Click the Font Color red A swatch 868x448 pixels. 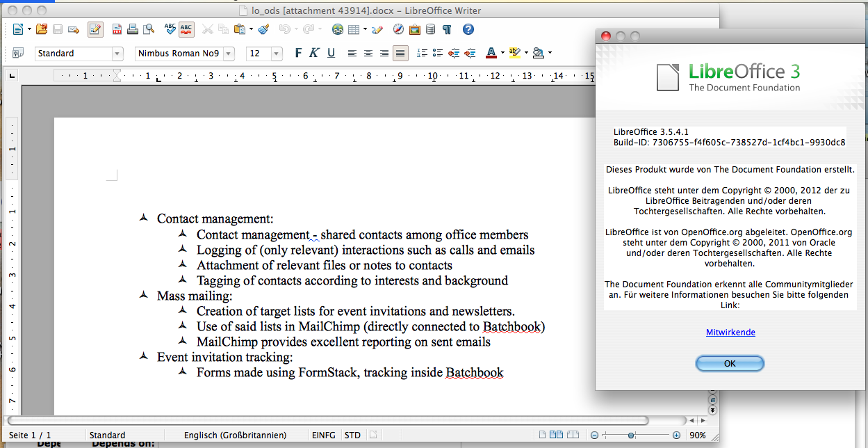[x=491, y=53]
